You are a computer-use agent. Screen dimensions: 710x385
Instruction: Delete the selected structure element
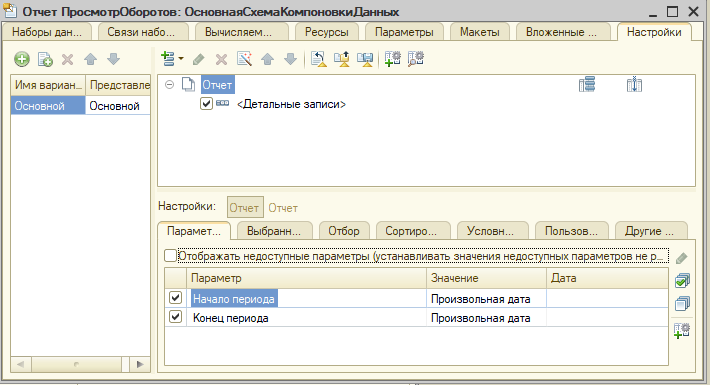(221, 59)
